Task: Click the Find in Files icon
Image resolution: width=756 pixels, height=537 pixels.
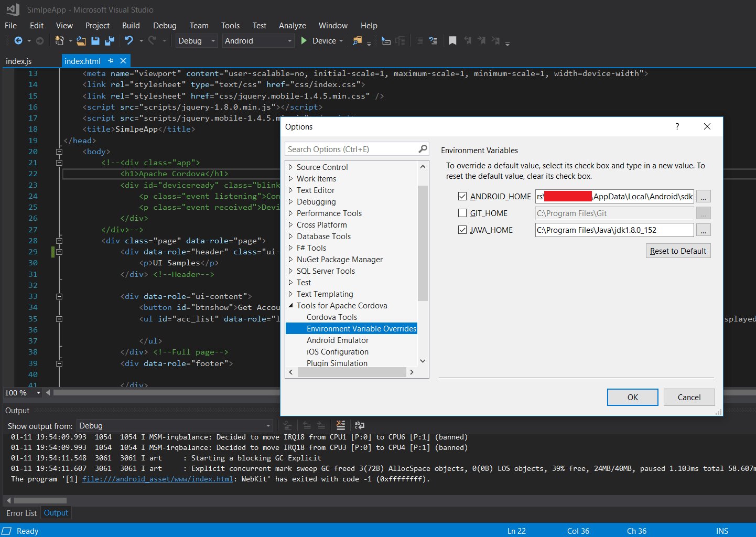Action: pyautogui.click(x=357, y=41)
